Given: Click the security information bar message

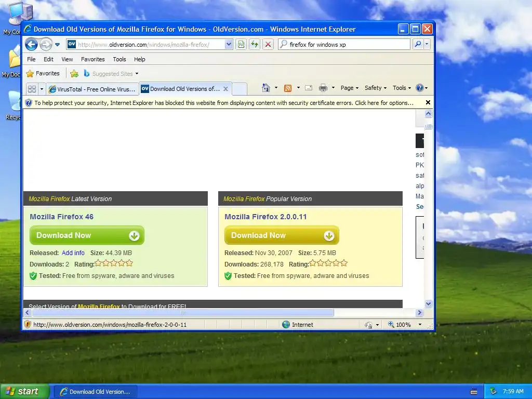Looking at the screenshot, I should (x=224, y=103).
